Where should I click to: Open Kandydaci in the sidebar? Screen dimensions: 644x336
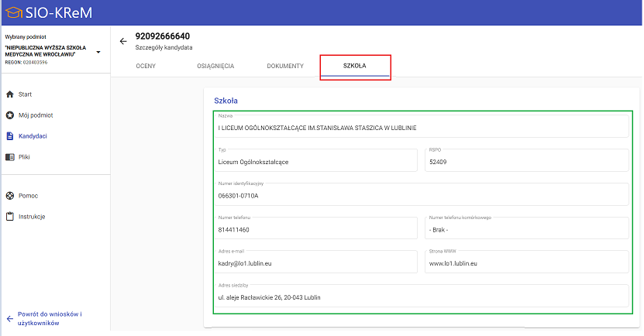pos(33,136)
